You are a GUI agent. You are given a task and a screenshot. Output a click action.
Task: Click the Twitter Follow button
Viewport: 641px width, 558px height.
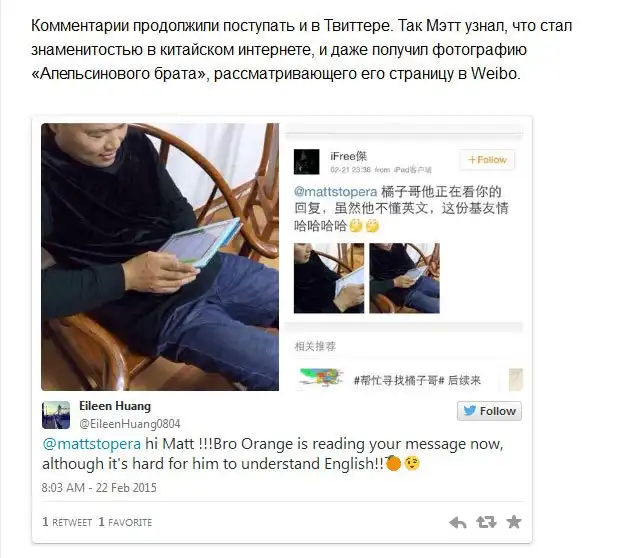coord(489,411)
